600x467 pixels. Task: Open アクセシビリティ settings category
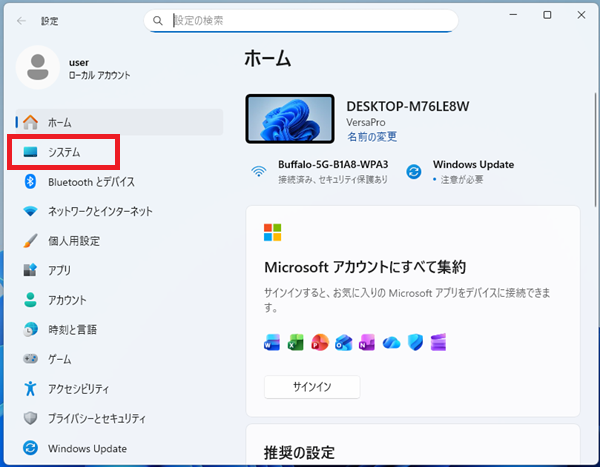(x=119, y=389)
